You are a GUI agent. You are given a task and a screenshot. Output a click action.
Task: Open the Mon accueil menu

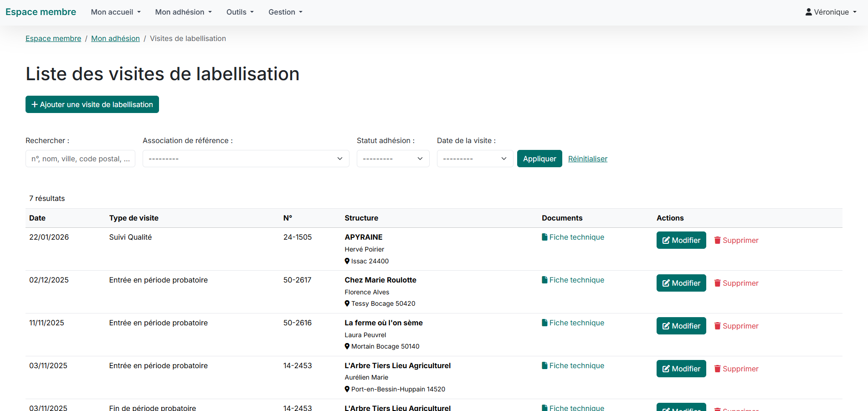pos(116,12)
